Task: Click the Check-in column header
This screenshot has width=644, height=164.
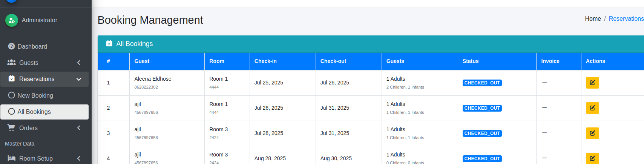Action: pos(265,61)
